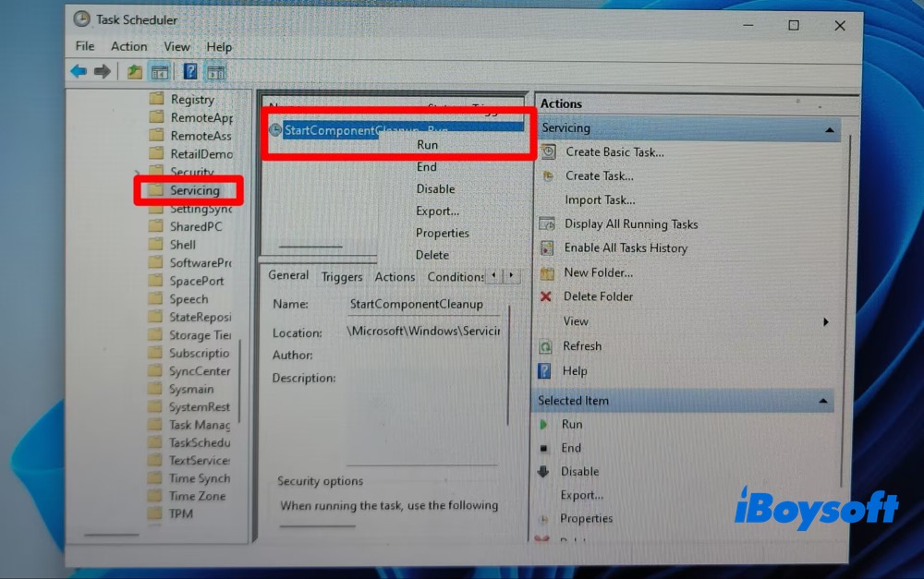Switch to the Triggers tab
The height and width of the screenshot is (579, 924).
(x=342, y=276)
